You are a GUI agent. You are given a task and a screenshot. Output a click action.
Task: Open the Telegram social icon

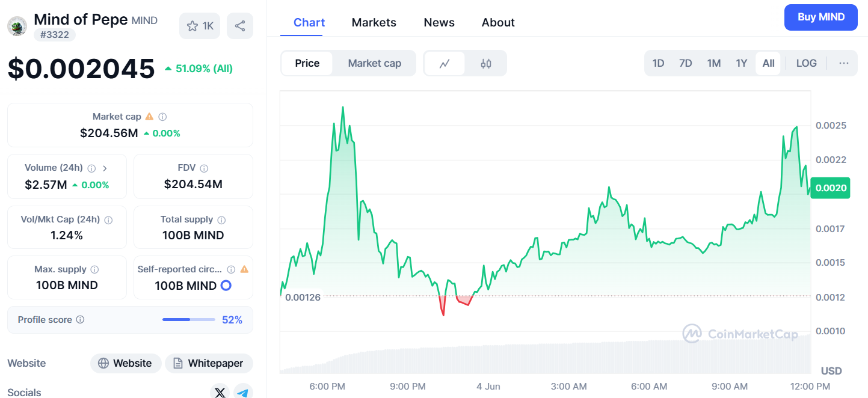243,393
